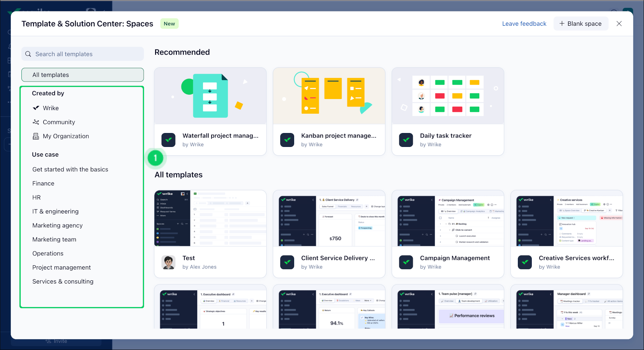
Task: Create a Blank space
Action: (x=580, y=24)
